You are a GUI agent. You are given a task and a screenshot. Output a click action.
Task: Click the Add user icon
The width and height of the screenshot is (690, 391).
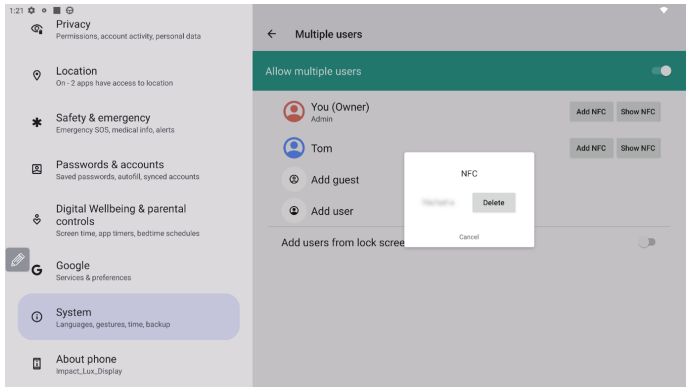pyautogui.click(x=294, y=211)
